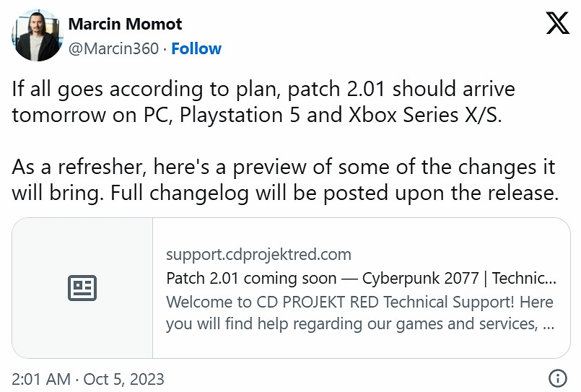Open the tweet info circle icon

click(557, 378)
